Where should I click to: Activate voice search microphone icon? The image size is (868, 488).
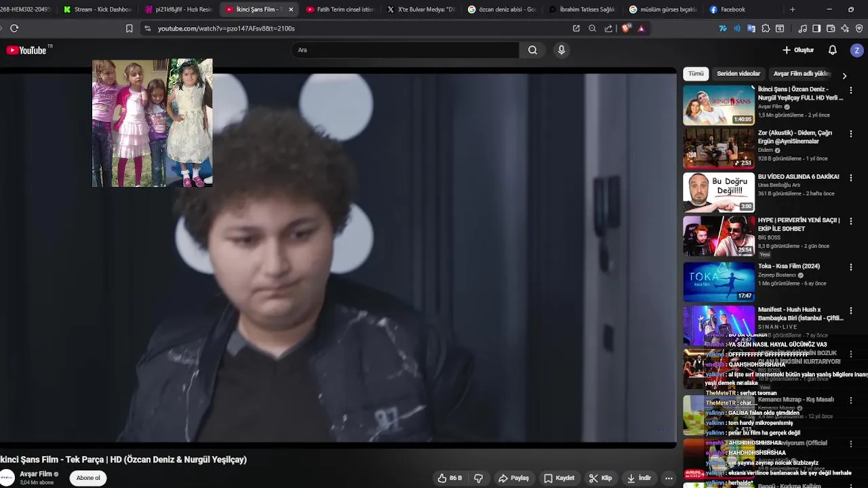pos(561,50)
